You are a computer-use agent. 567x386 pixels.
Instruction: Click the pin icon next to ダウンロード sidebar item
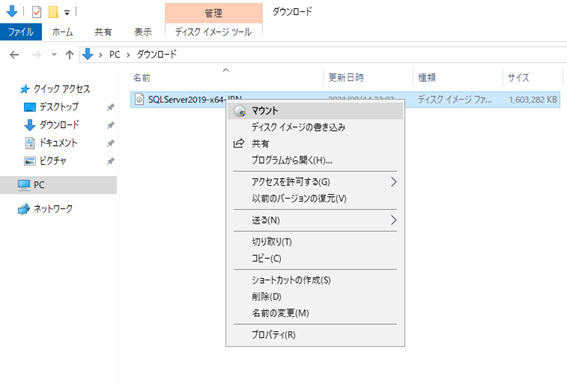point(110,126)
